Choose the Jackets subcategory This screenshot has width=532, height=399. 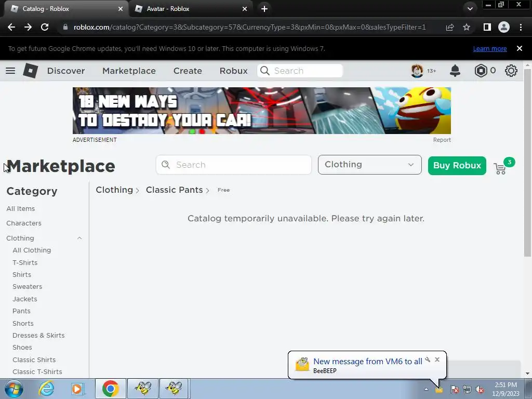pos(25,299)
